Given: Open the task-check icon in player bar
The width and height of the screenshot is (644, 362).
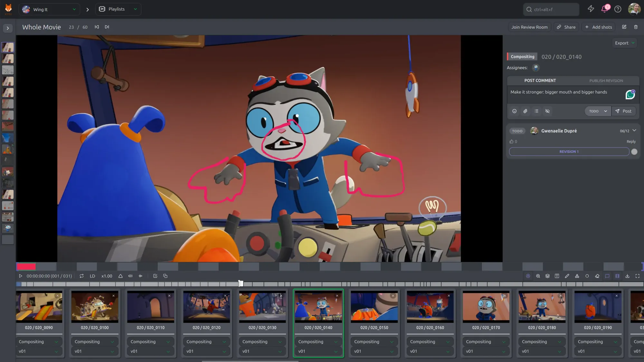Looking at the screenshot, I should 155,276.
